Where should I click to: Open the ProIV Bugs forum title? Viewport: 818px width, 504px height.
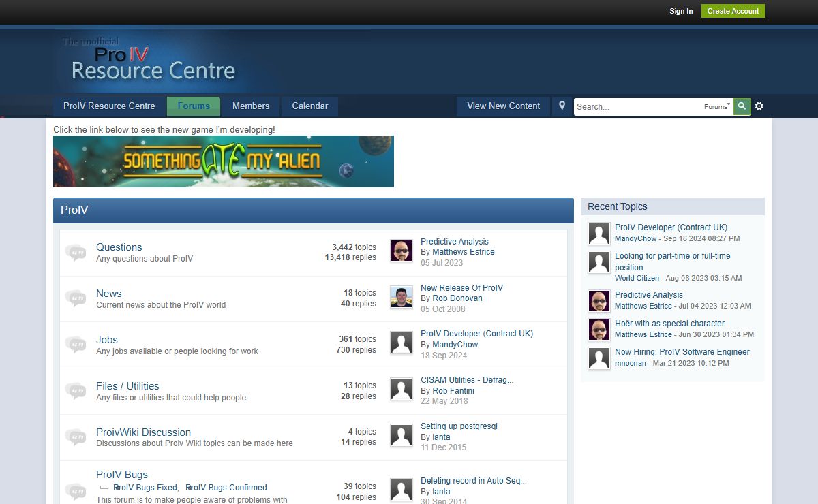click(x=122, y=475)
